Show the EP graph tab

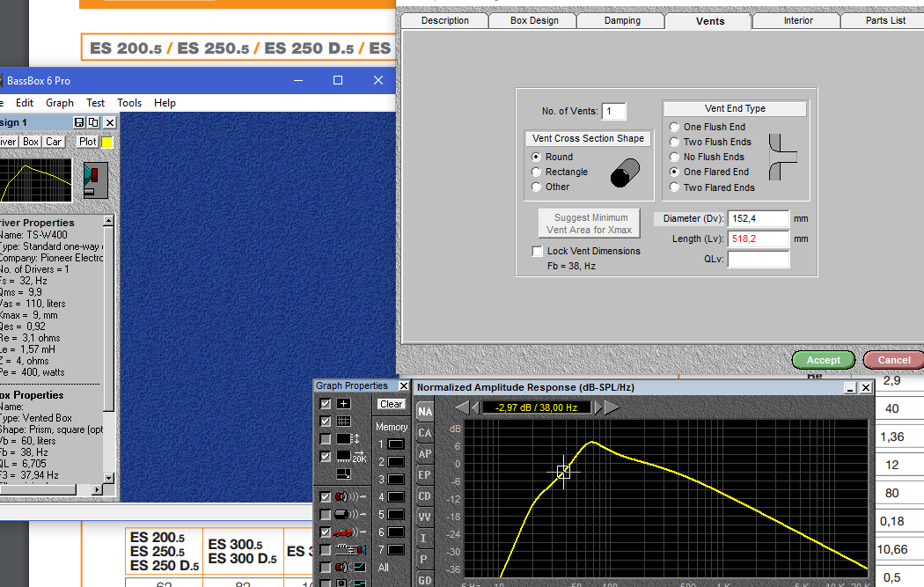coord(425,475)
